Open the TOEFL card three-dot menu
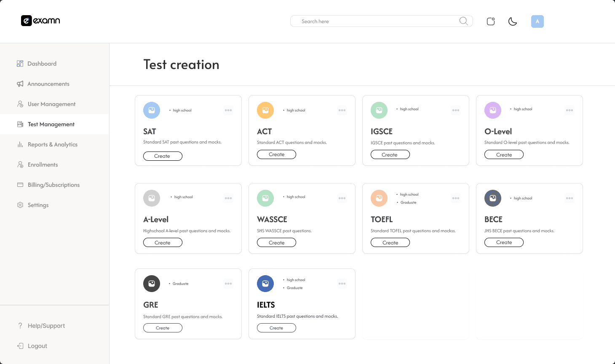This screenshot has width=615, height=364. (x=456, y=198)
